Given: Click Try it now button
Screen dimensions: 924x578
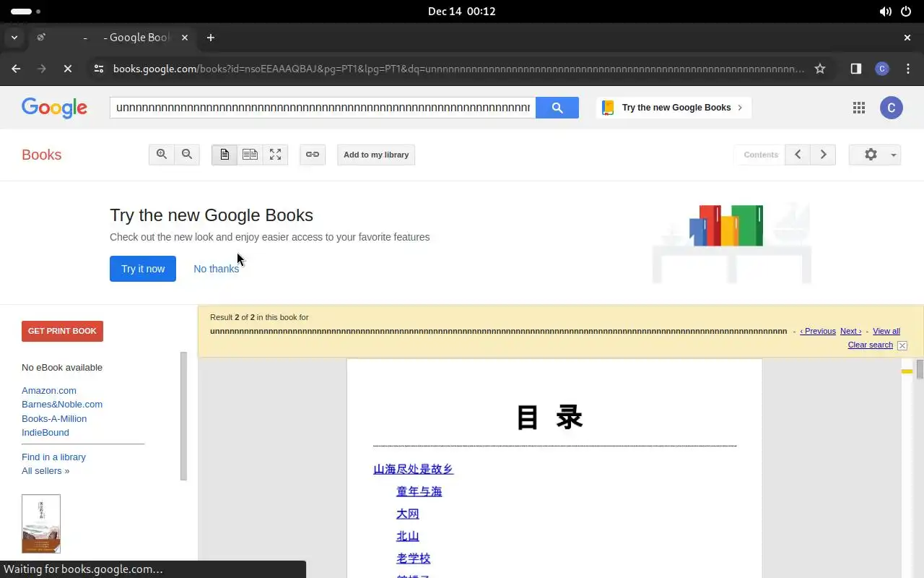Looking at the screenshot, I should click(x=143, y=269).
